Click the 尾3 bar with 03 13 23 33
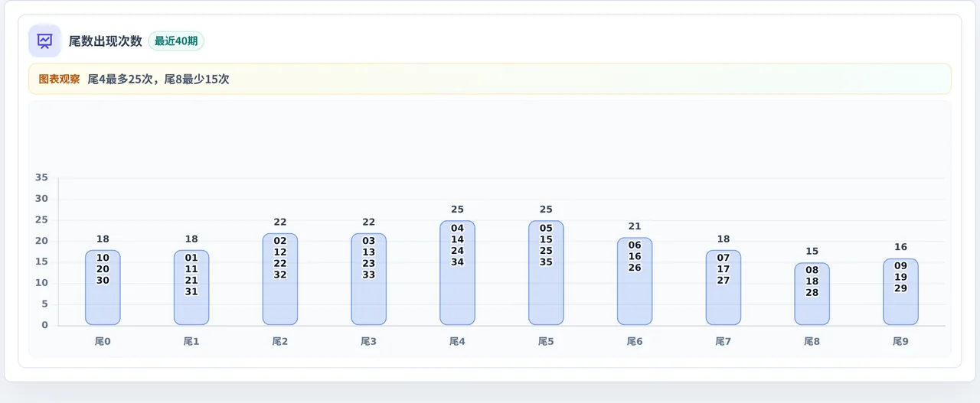Image resolution: width=980 pixels, height=403 pixels. [369, 279]
